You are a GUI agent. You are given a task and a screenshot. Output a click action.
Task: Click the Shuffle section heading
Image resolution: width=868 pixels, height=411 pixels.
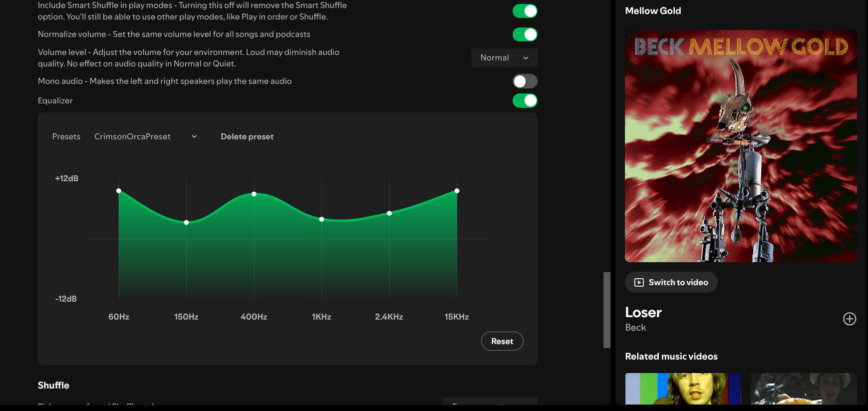point(53,386)
